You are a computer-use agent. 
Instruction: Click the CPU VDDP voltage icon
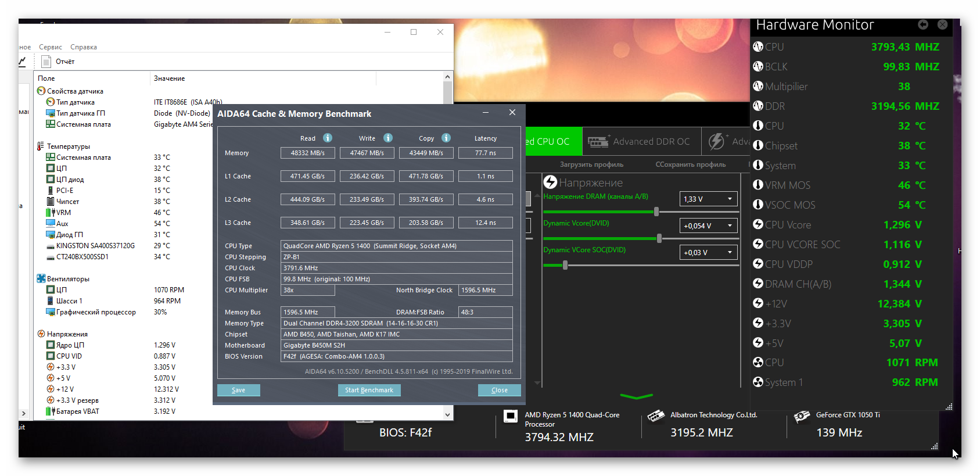758,264
